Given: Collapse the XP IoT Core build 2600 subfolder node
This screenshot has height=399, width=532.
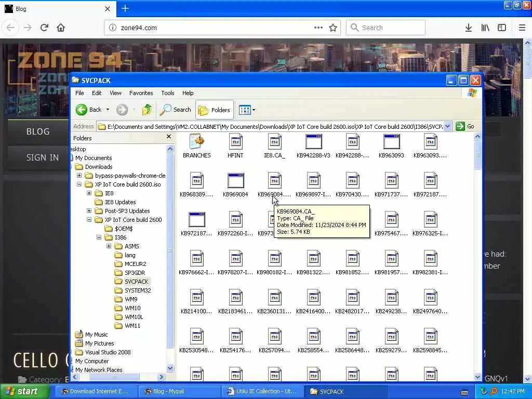Looking at the screenshot, I should pyautogui.click(x=89, y=220).
